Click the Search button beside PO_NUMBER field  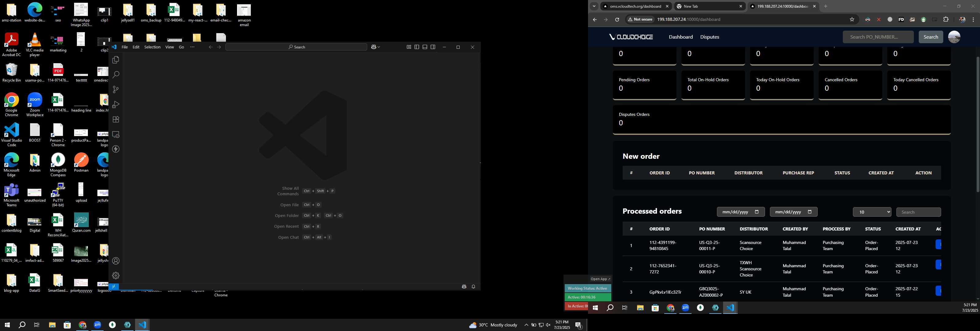[x=931, y=37]
